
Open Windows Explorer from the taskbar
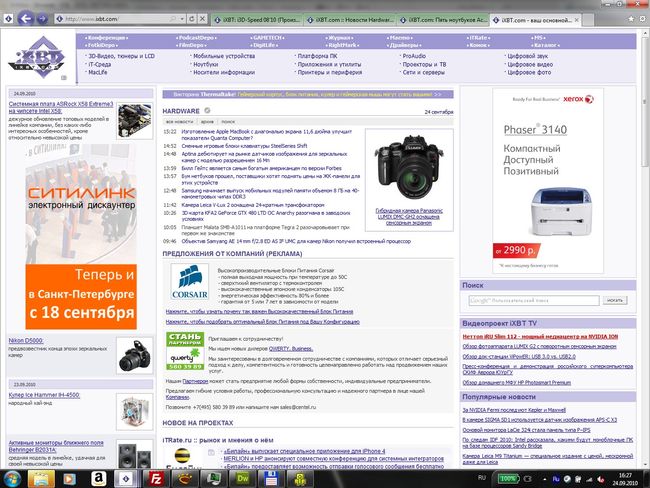(x=41, y=479)
